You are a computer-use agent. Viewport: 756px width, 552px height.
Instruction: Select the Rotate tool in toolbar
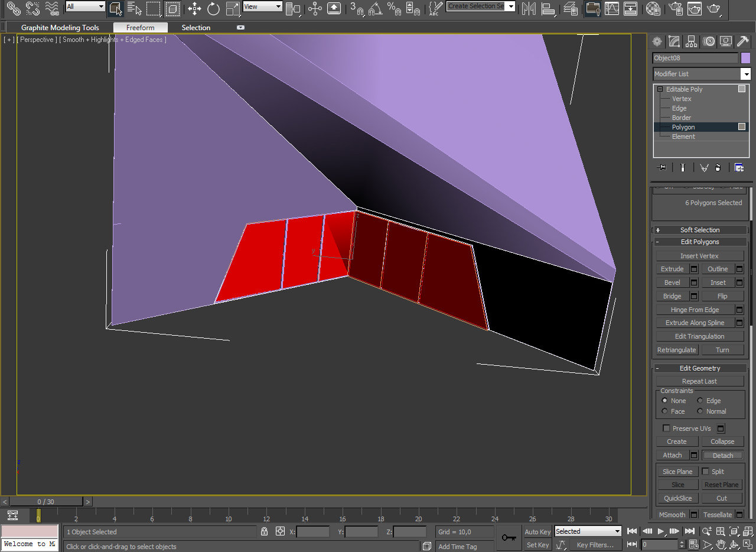[x=214, y=8]
